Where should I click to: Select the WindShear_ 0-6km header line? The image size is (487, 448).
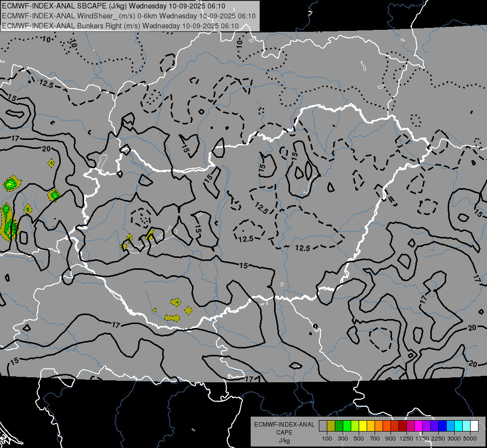tap(129, 16)
